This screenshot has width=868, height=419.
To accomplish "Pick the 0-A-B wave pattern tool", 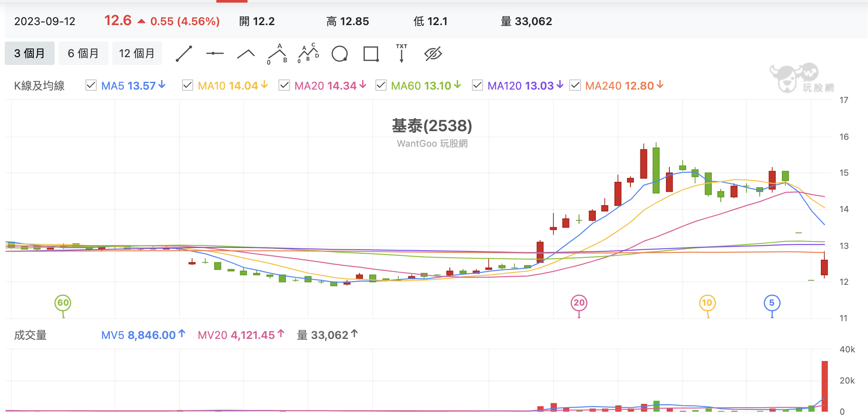I will [x=277, y=54].
